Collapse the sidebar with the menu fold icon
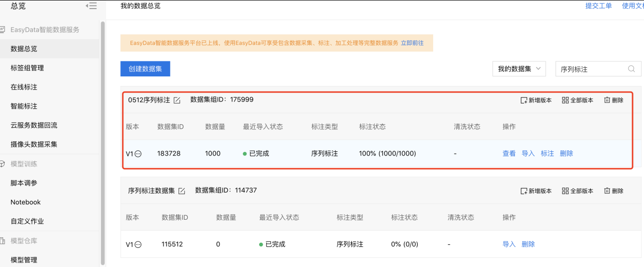Viewport: 644px width, 267px height. 91,6
